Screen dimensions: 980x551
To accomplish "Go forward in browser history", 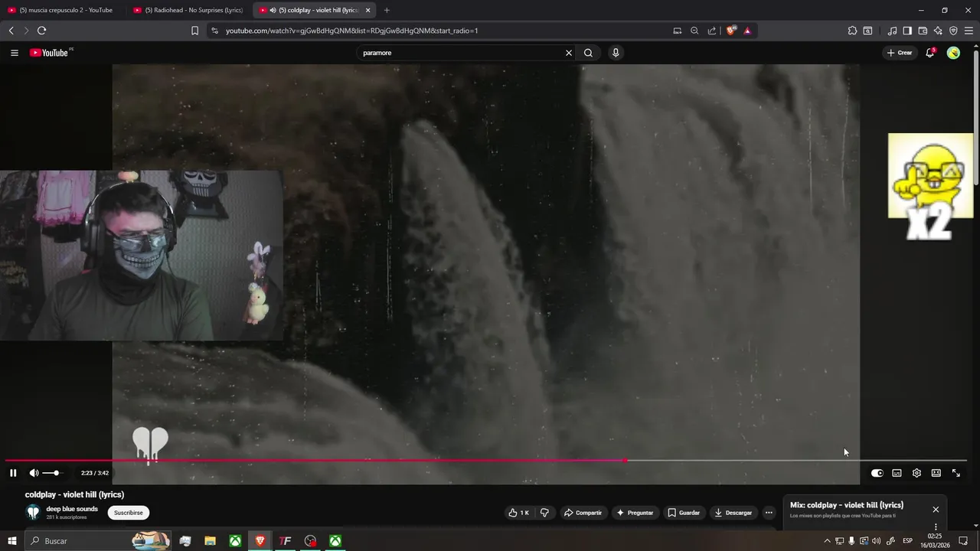I will click(26, 31).
